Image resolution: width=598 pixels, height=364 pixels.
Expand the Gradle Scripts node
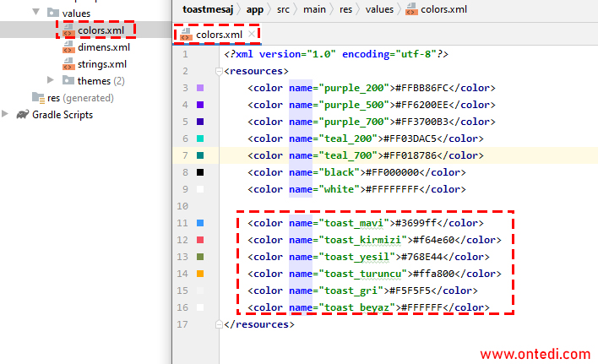(5, 113)
